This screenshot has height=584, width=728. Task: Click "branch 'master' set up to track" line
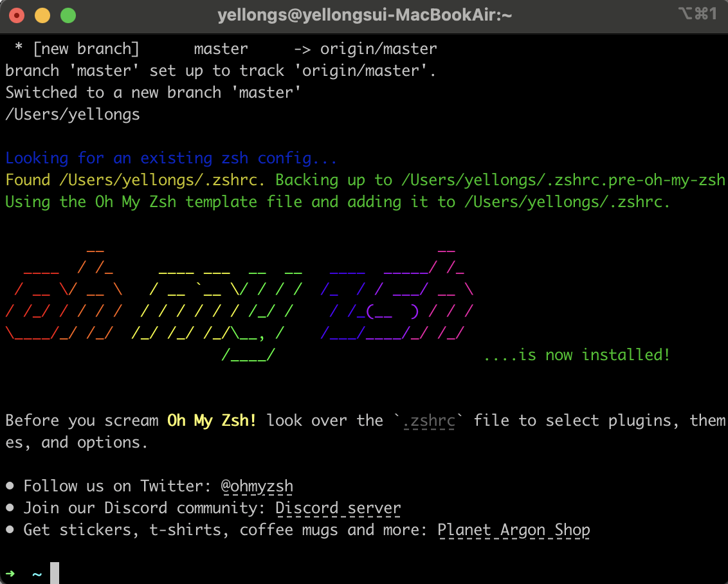pyautogui.click(x=221, y=71)
